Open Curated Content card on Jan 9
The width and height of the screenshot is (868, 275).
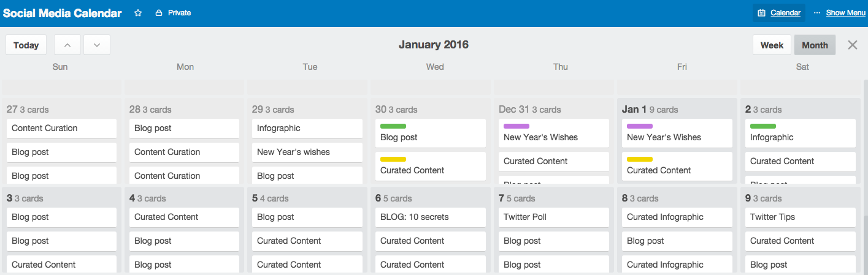pyautogui.click(x=801, y=241)
